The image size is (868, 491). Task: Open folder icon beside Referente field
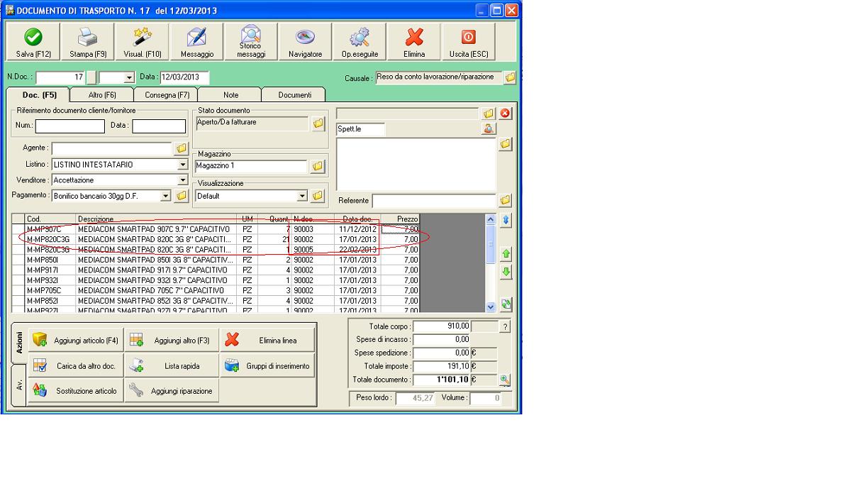coord(505,201)
